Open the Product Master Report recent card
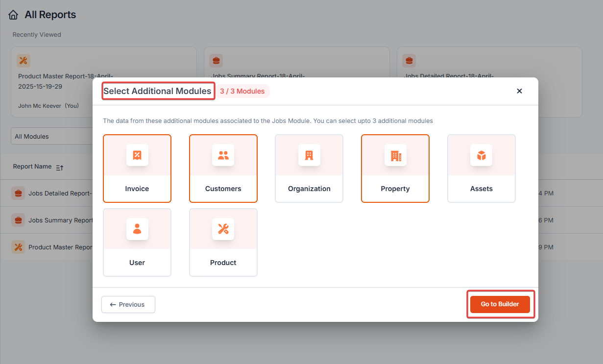The width and height of the screenshot is (603, 364). [104, 82]
